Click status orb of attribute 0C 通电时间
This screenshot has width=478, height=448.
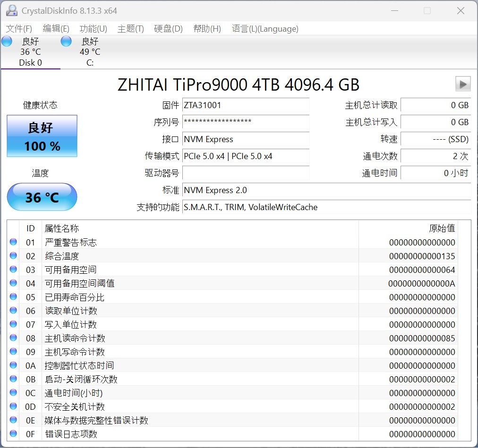[13, 393]
